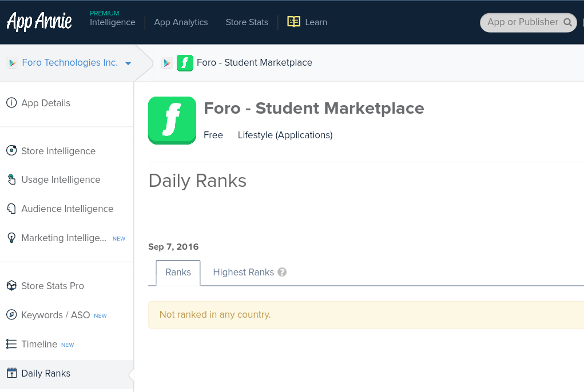Open the Store Stats menu
This screenshot has height=392, width=584.
[247, 22]
